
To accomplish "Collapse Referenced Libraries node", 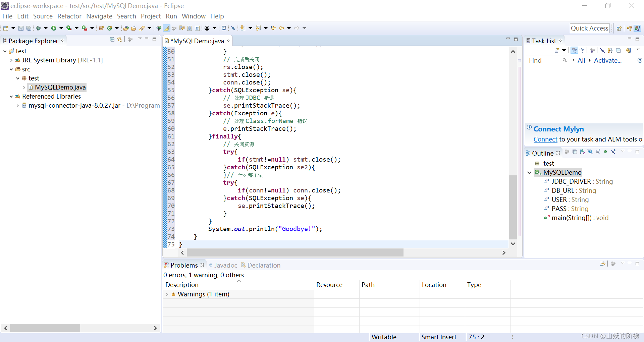I will pos(11,97).
